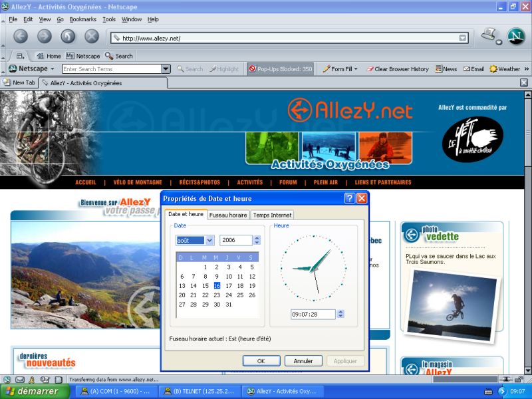Click the address bar URL field
The width and height of the screenshot is (532, 399).
[x=289, y=38]
